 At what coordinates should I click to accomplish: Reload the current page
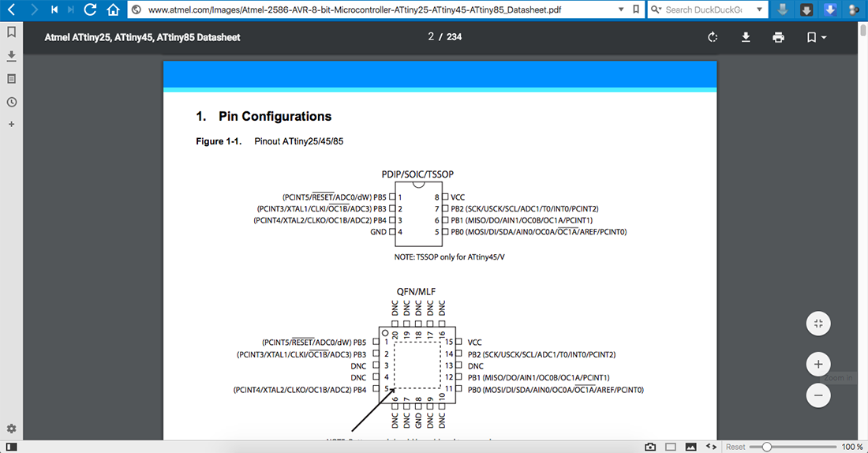[x=90, y=9]
